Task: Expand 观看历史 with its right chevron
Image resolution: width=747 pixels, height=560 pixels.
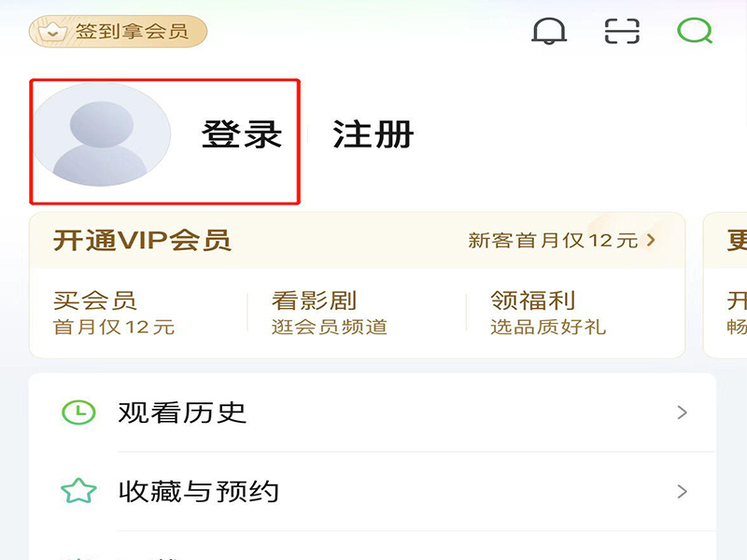Action: pyautogui.click(x=683, y=413)
